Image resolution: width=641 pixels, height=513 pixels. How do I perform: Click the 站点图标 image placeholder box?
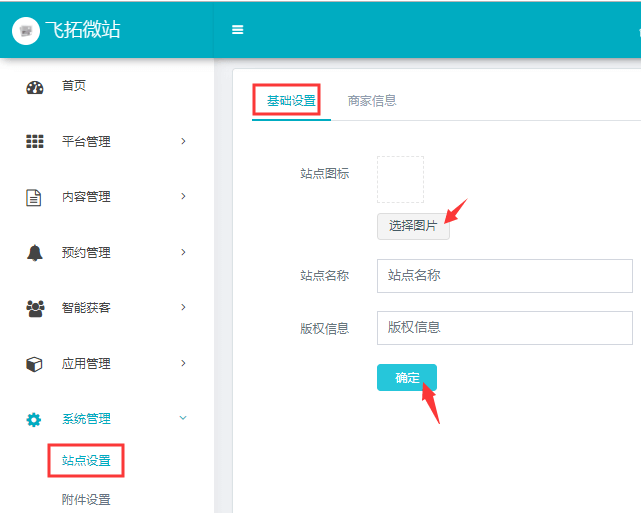pyautogui.click(x=400, y=179)
